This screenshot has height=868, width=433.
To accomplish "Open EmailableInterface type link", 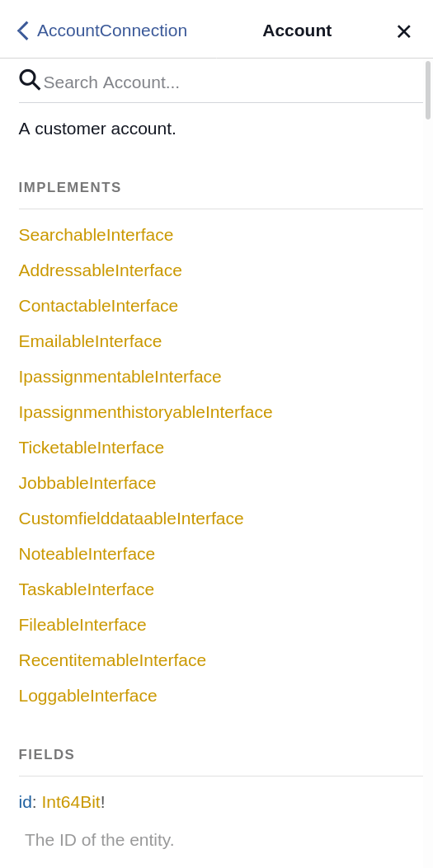I will tap(90, 341).
